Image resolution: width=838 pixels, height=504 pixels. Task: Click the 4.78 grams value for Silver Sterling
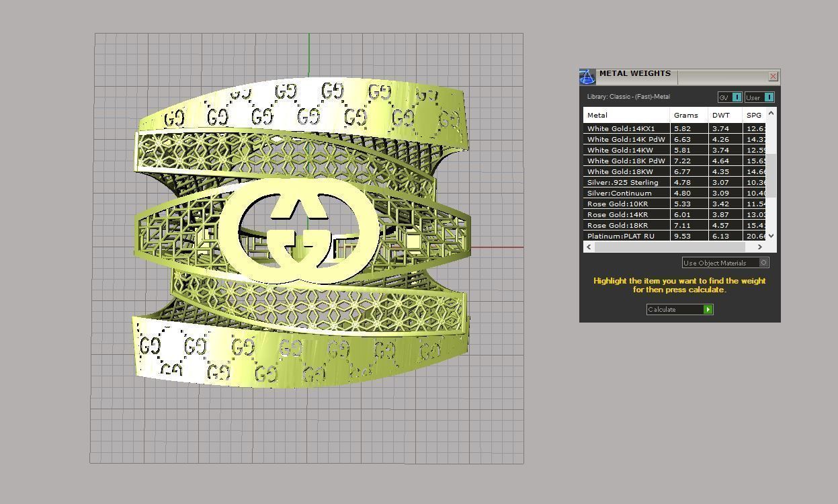coord(682,182)
